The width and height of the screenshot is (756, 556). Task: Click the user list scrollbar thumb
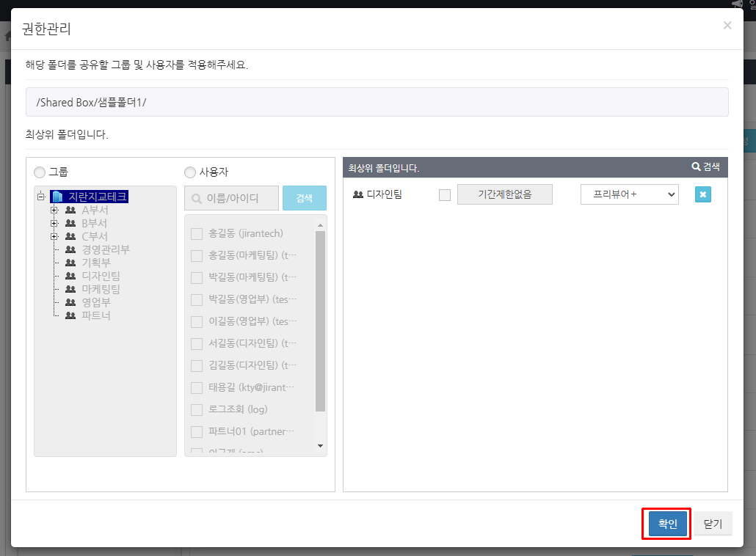[x=320, y=321]
